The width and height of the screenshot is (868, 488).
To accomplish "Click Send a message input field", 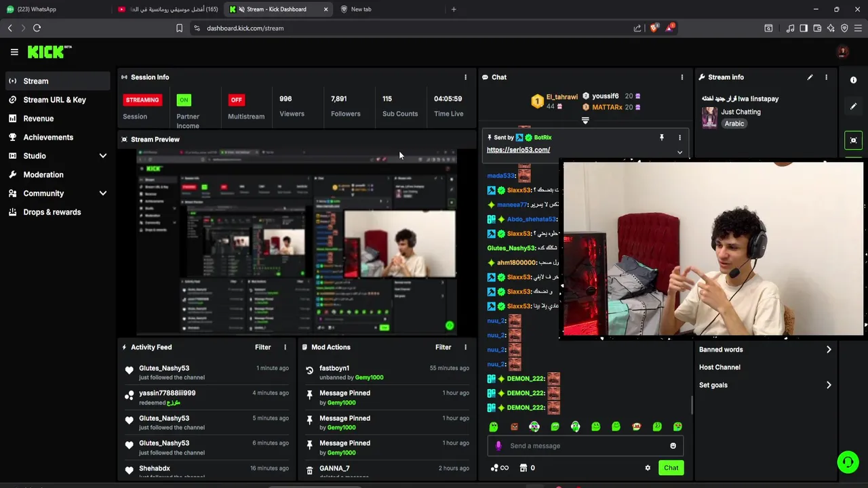I will pos(585,446).
